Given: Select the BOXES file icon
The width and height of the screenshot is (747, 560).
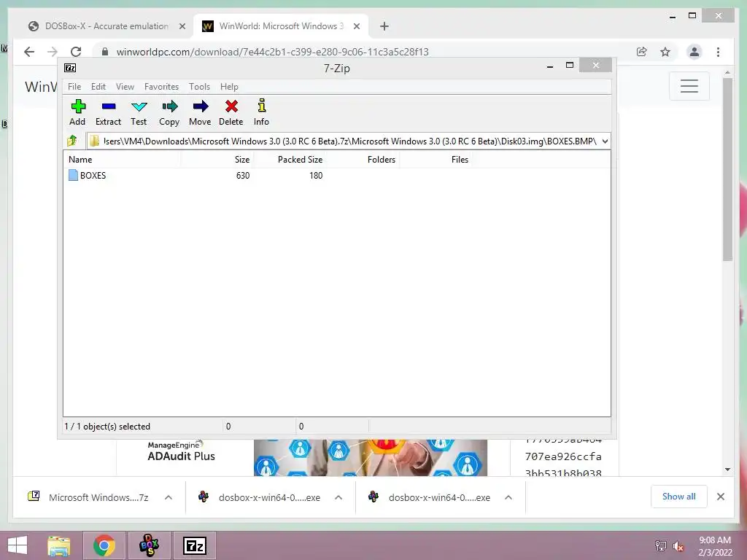Looking at the screenshot, I should 73,175.
